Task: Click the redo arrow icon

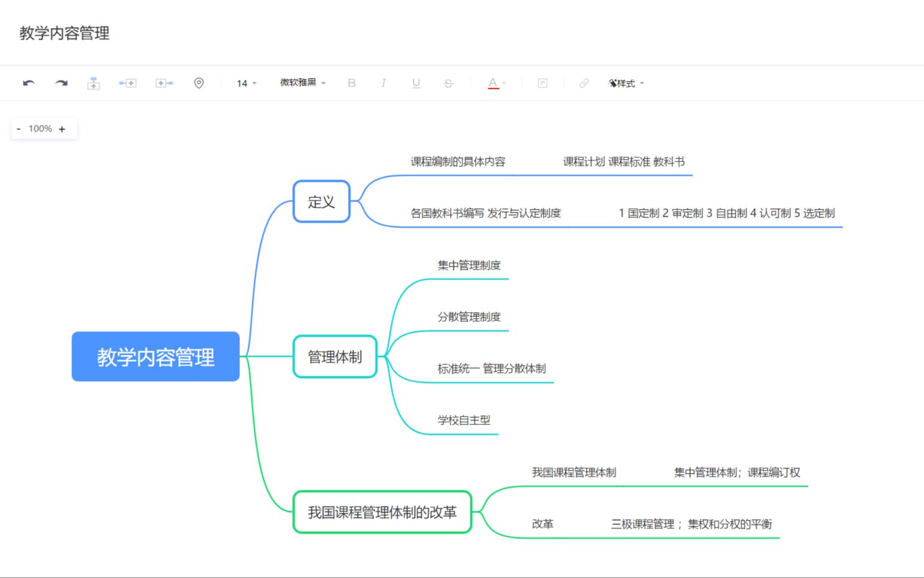Action: [61, 83]
